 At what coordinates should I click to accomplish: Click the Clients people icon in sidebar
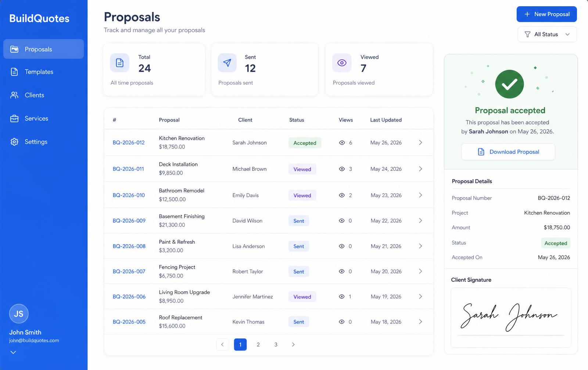[x=14, y=95]
